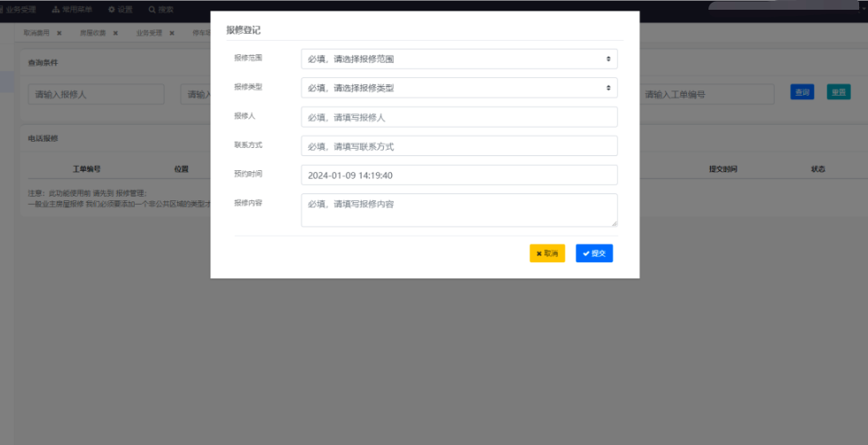Close the 业务受理 tab
This screenshot has width=868, height=445.
pyautogui.click(x=171, y=33)
